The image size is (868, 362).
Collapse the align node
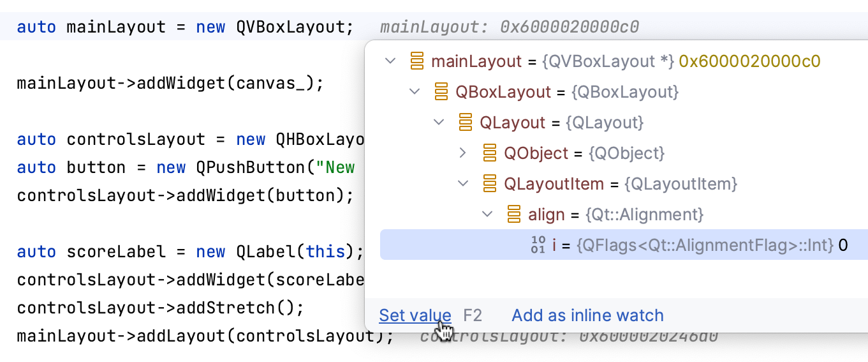coord(487,215)
